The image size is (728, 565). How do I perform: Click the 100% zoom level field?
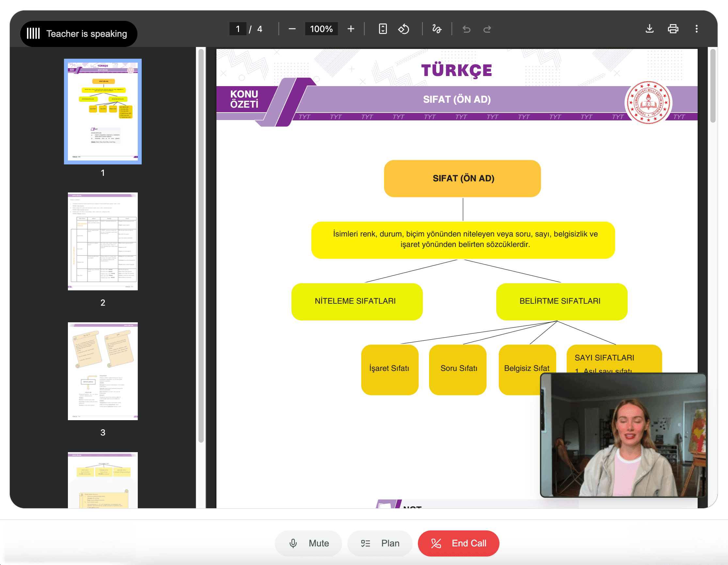(321, 29)
